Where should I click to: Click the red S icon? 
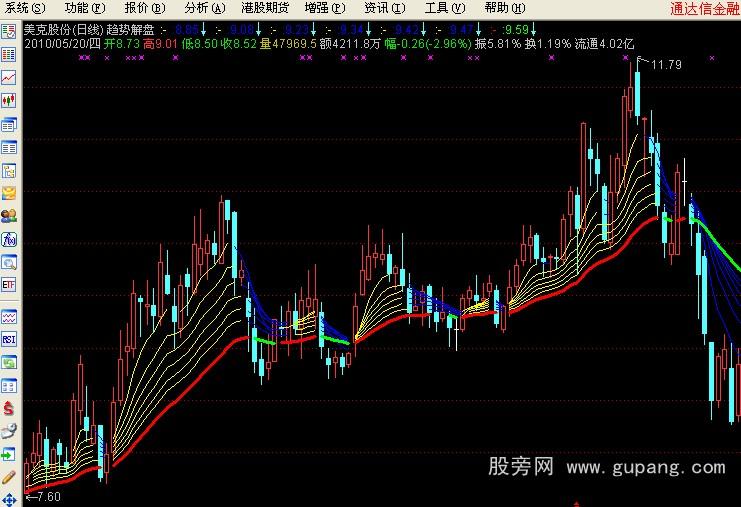point(9,408)
